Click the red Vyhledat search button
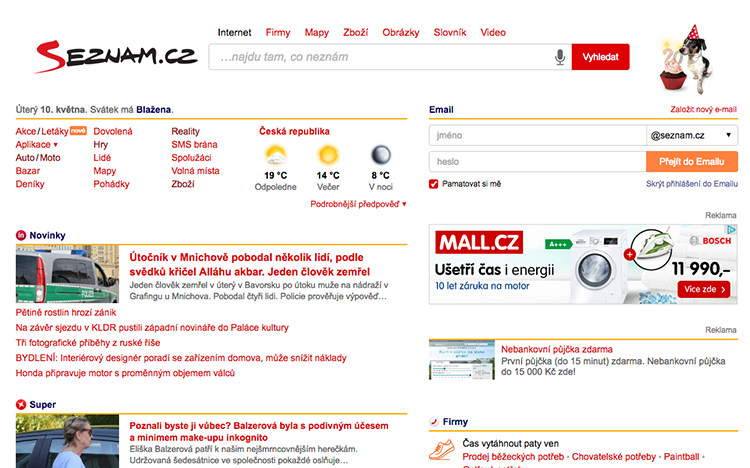Viewport: 750px width, 468px height. 600,57
